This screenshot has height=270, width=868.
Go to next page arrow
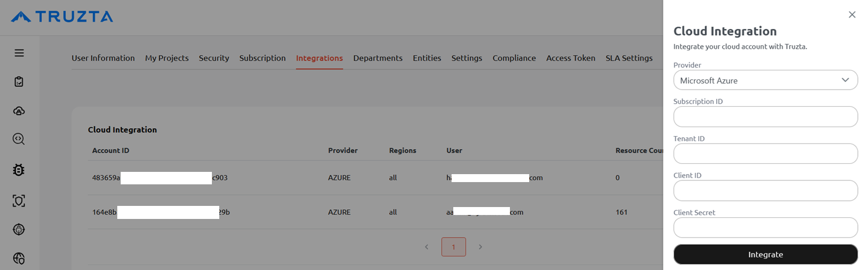480,247
